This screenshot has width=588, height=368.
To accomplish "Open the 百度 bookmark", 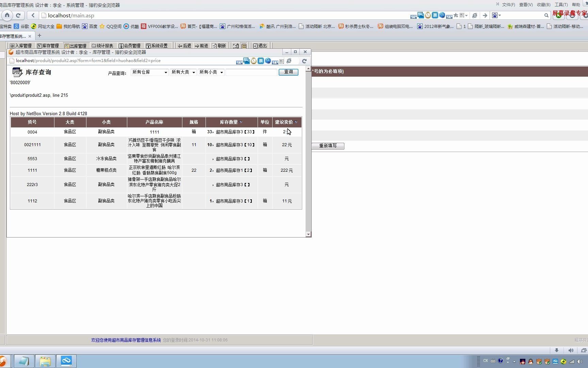I will 90,26.
